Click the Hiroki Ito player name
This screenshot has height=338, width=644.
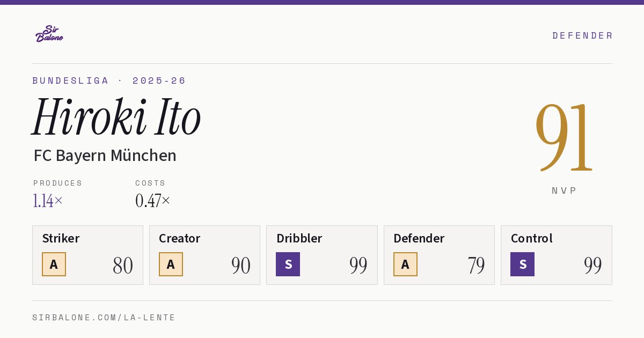tap(116, 116)
